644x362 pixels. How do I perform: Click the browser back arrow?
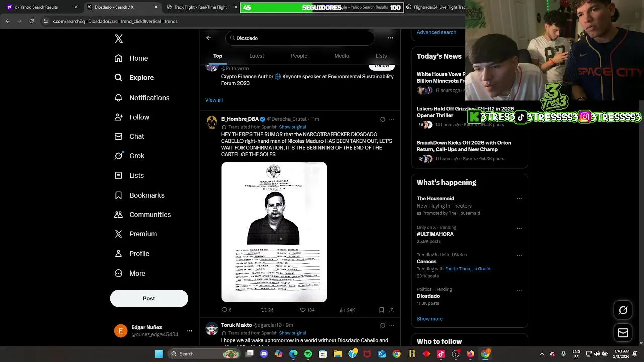(x=7, y=21)
